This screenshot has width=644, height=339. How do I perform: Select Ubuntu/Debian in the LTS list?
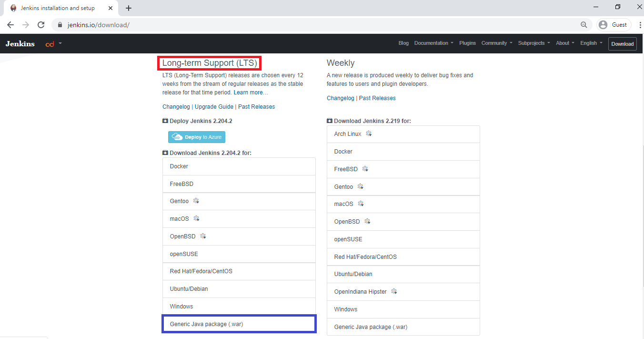click(x=239, y=289)
